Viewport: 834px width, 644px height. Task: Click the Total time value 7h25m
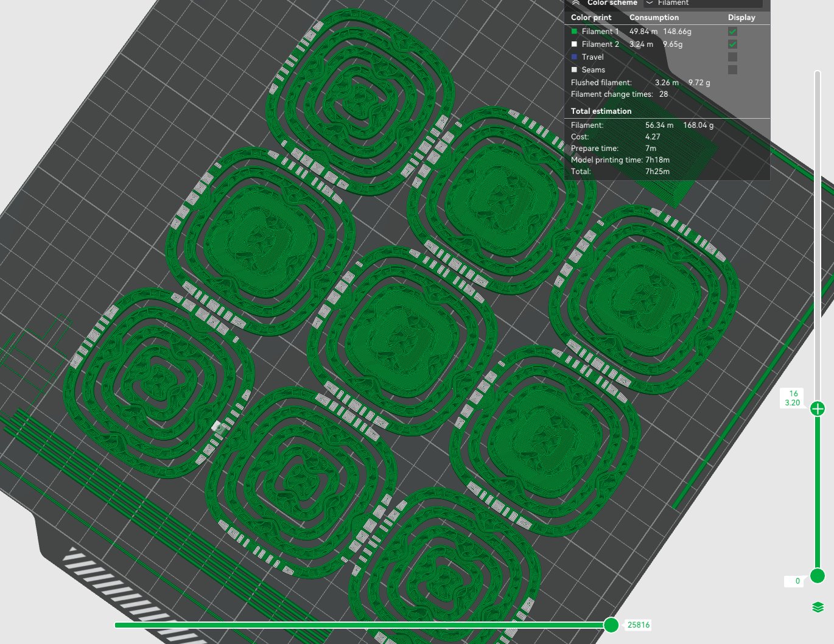point(657,171)
